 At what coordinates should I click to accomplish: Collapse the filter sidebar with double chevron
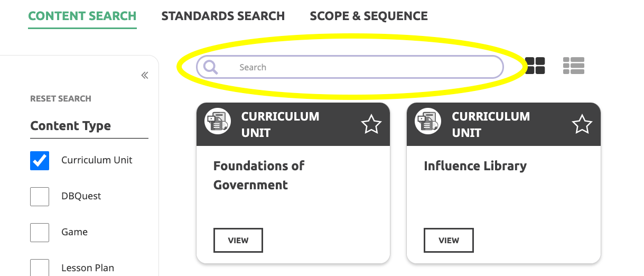point(145,76)
